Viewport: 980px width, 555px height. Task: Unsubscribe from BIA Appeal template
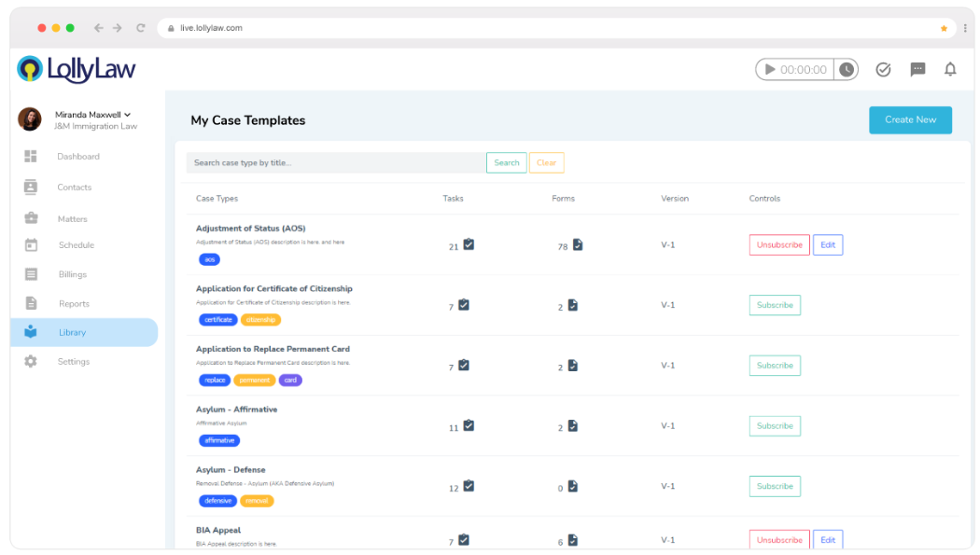[779, 540]
